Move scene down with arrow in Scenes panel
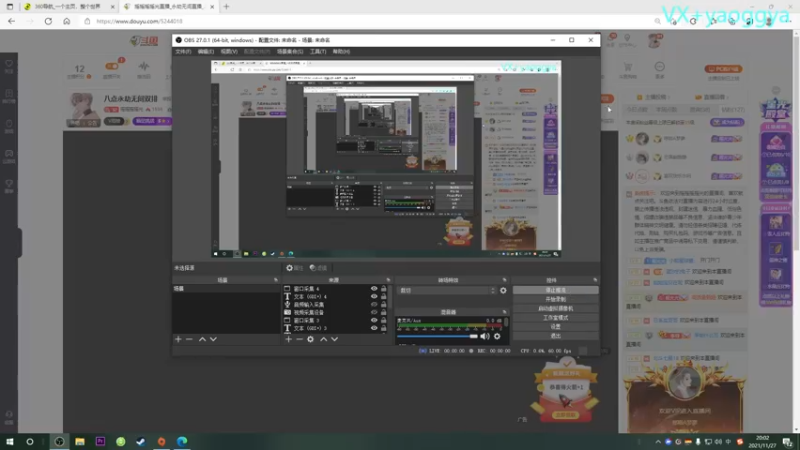The height and width of the screenshot is (450, 800). point(213,339)
